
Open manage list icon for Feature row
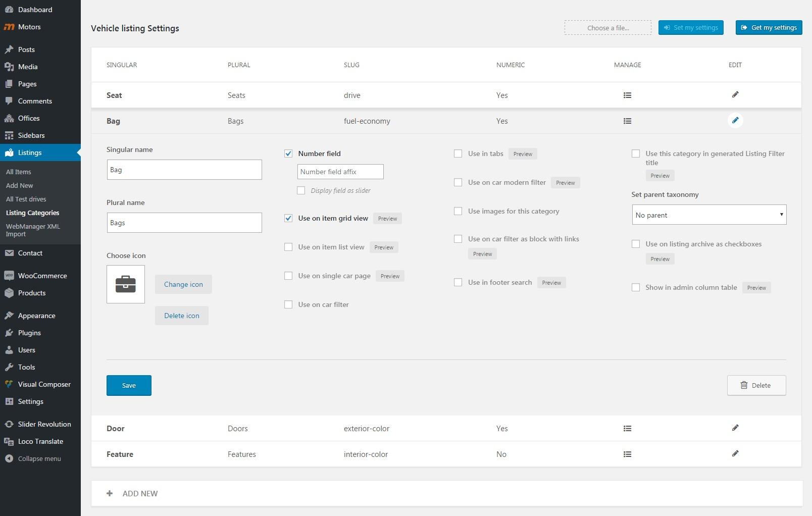(x=627, y=454)
